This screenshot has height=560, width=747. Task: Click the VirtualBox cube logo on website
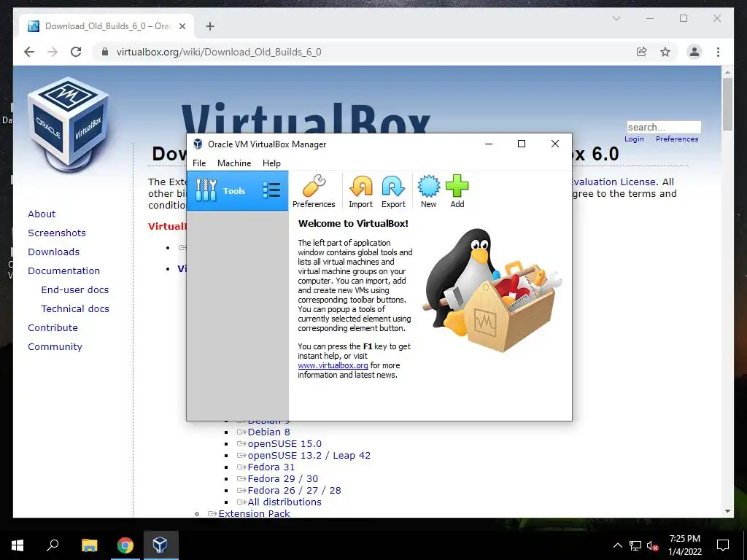(68, 124)
